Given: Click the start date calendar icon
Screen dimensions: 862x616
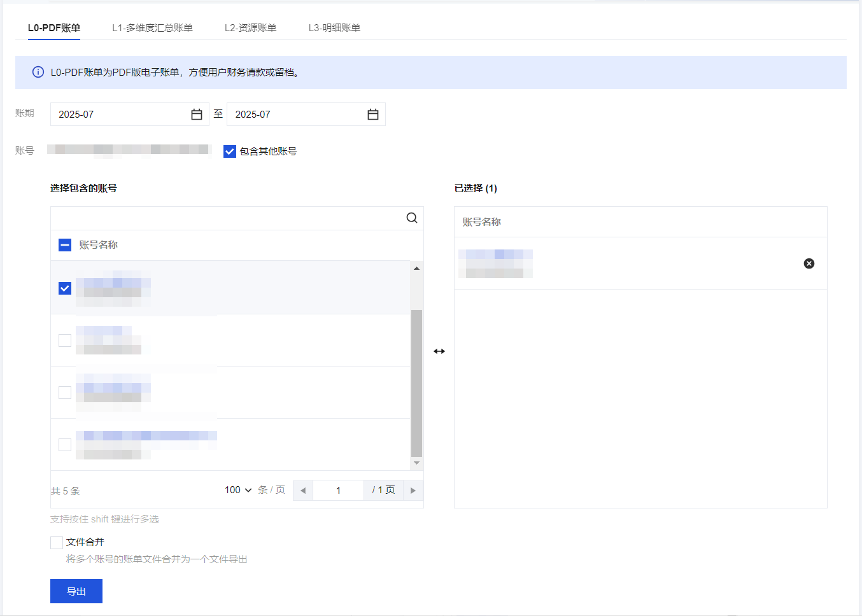Looking at the screenshot, I should pos(197,115).
